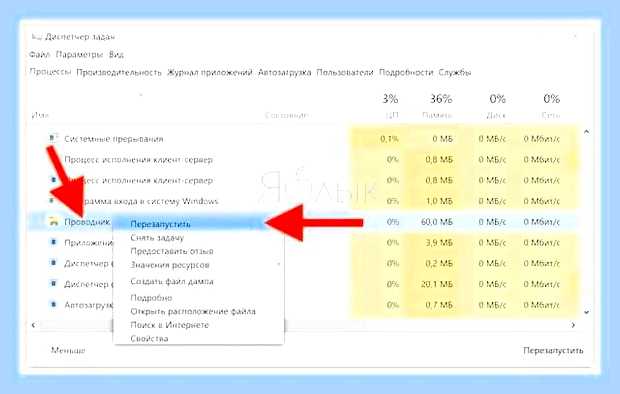Image resolution: width=620 pixels, height=394 pixels.
Task: Select Создать файл дампа menu entry
Action: 198,281
